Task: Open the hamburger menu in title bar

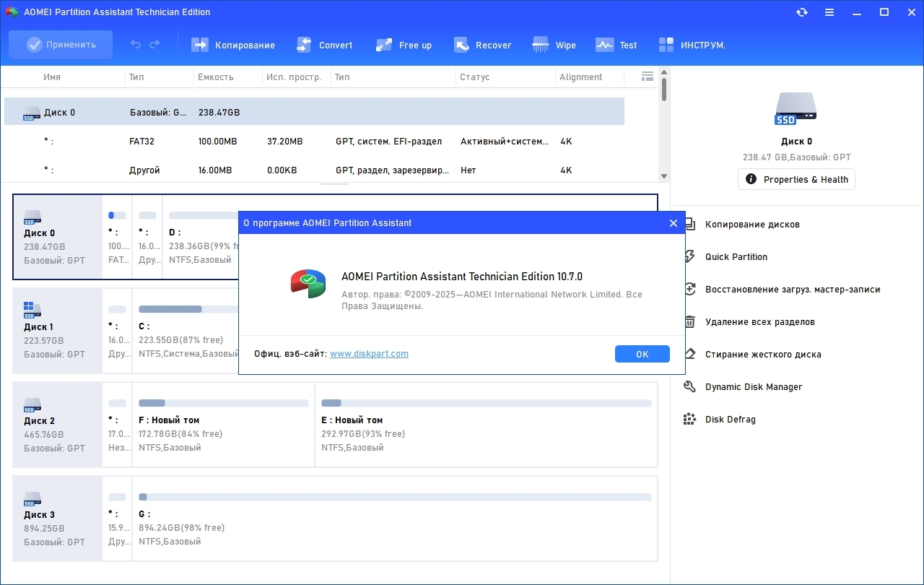Action: pos(829,12)
